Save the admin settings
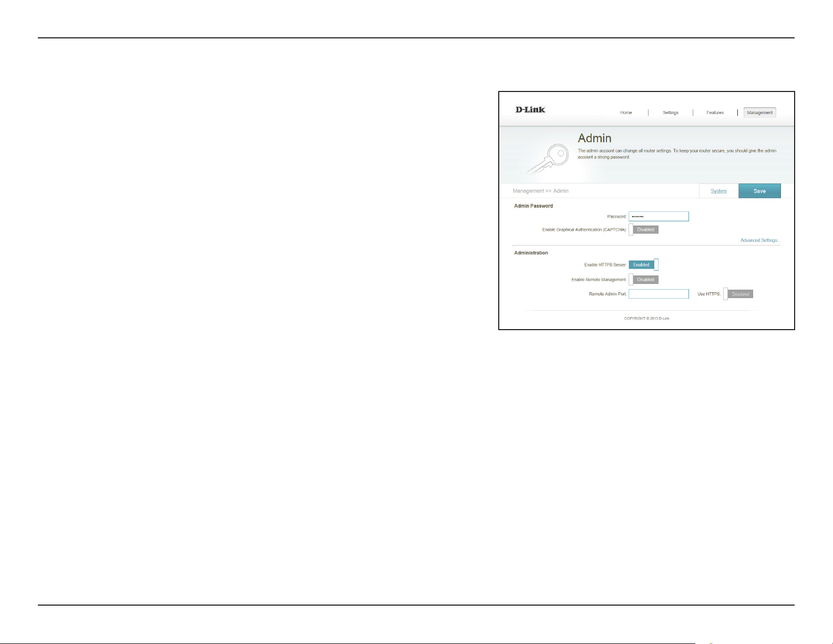Viewport: 833px width, 644px height. [x=759, y=191]
